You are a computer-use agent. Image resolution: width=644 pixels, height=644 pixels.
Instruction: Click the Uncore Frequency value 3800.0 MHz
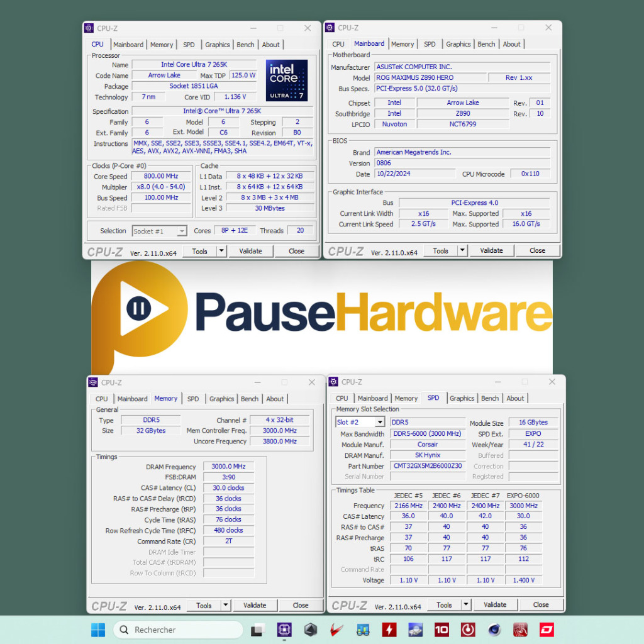point(280,441)
